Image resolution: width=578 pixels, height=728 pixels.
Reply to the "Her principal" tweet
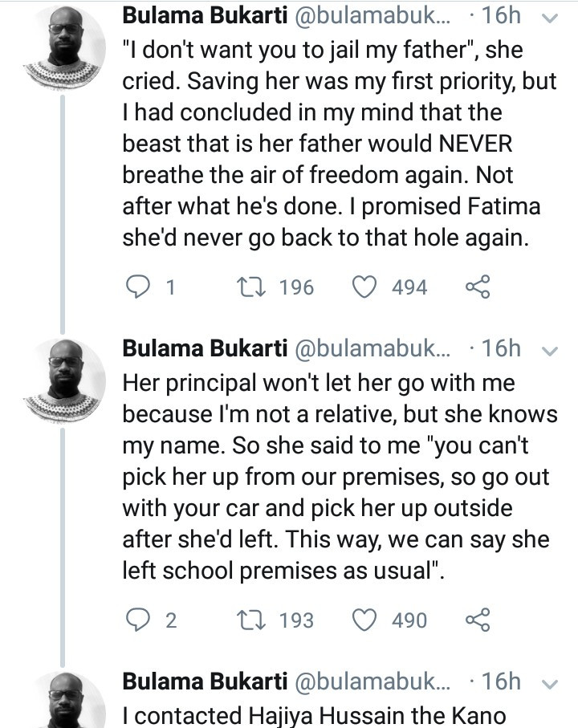coord(140,620)
